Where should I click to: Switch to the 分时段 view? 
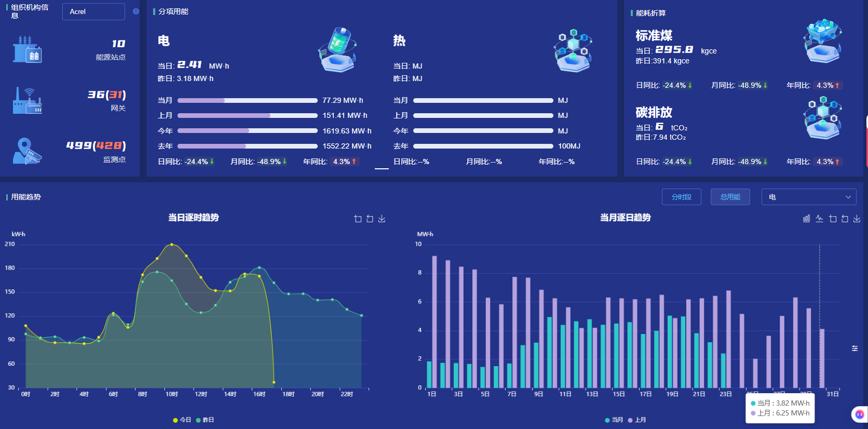click(x=681, y=197)
